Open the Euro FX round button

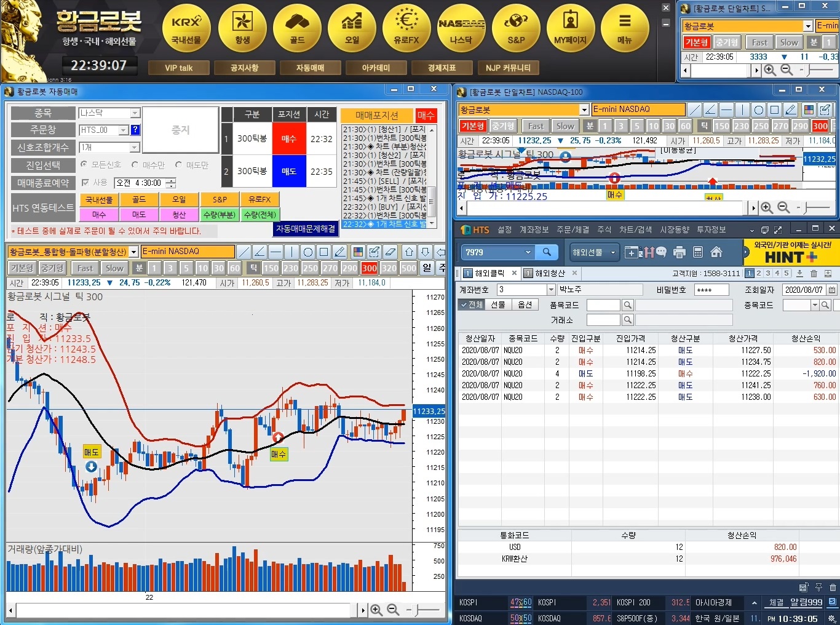click(x=406, y=28)
